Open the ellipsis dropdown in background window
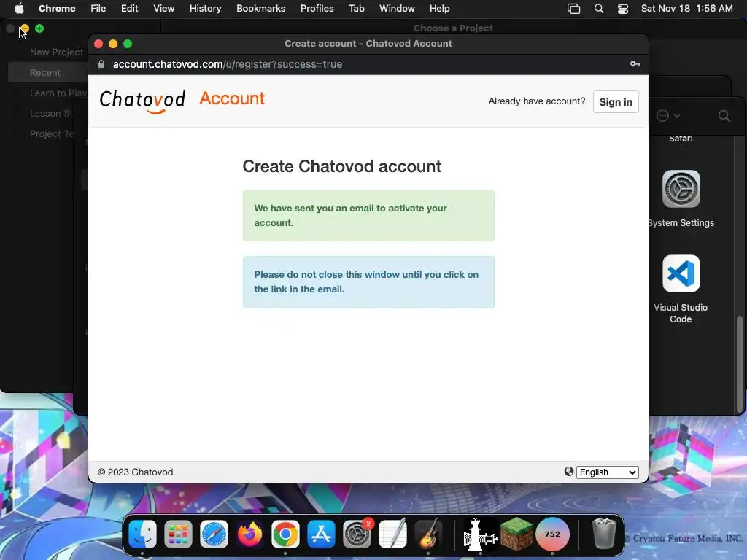747x560 pixels. coord(668,116)
